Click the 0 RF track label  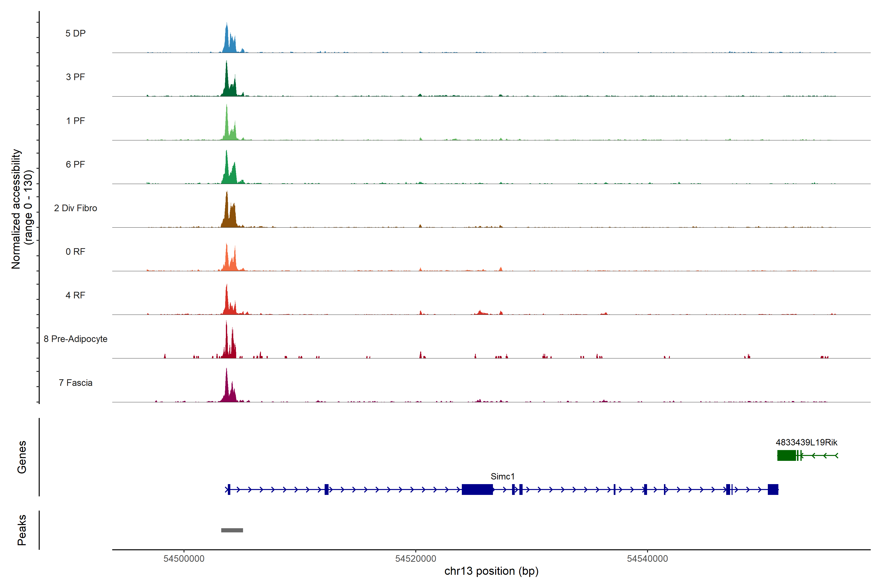[75, 252]
